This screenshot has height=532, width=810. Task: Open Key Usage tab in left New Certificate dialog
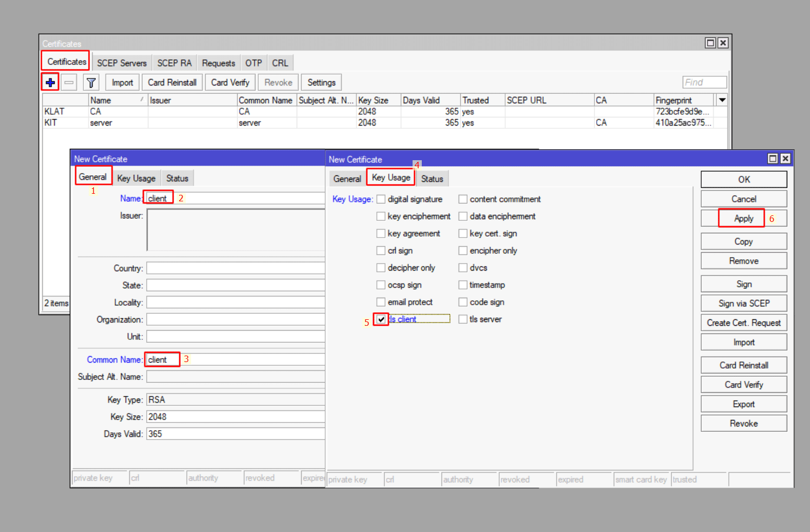(136, 178)
